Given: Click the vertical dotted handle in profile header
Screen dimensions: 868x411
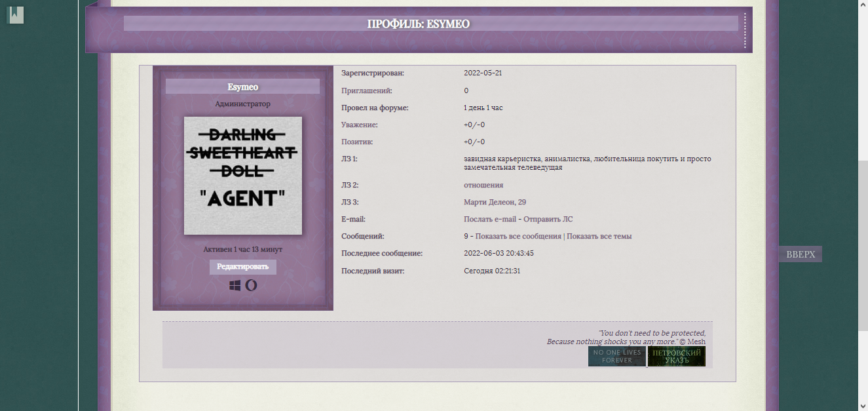Looking at the screenshot, I should click(745, 30).
